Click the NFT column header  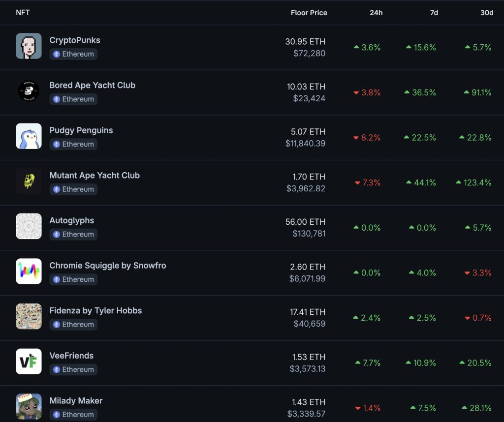coord(23,12)
